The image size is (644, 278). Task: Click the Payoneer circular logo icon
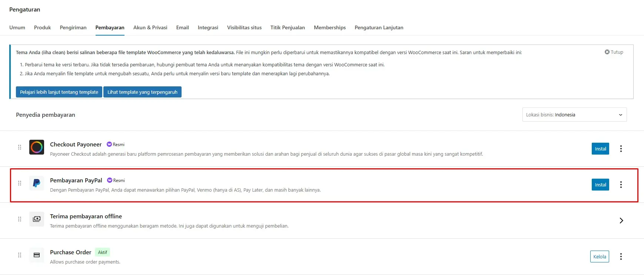click(x=36, y=147)
